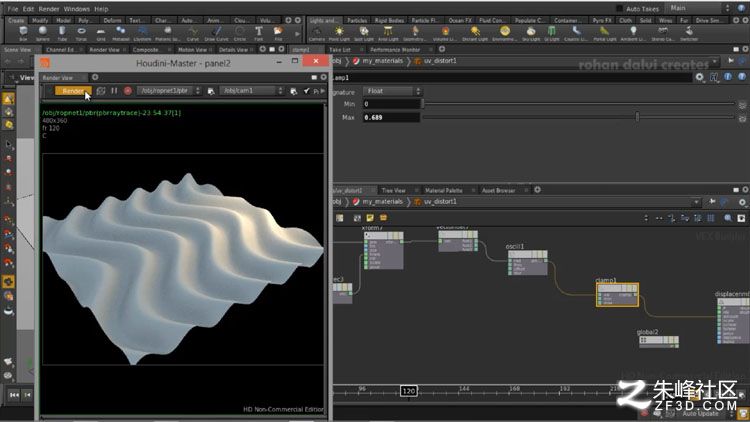The image size is (750, 422).
Task: Toggle sticky note icon in network toolbar
Action: click(x=370, y=218)
